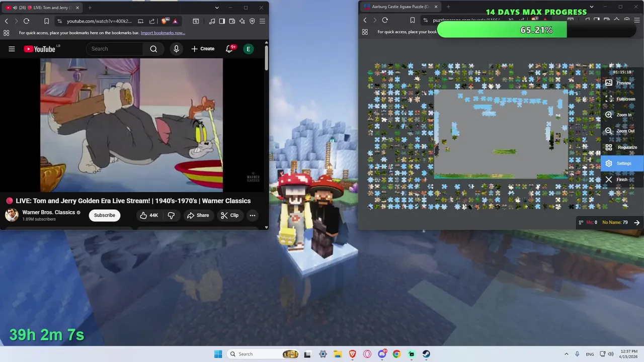644x362 pixels.
Task: Select the LIVE: Tom and Jerry tab
Action: (x=42, y=8)
